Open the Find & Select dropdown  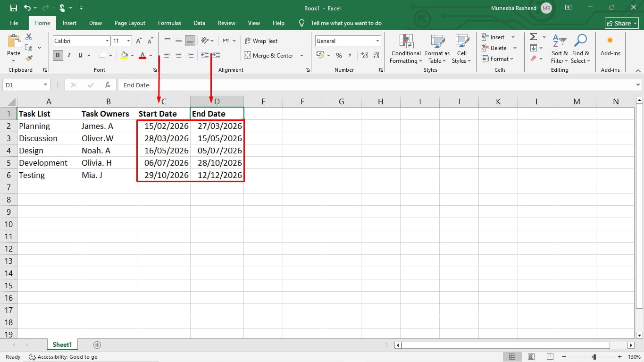pos(580,49)
